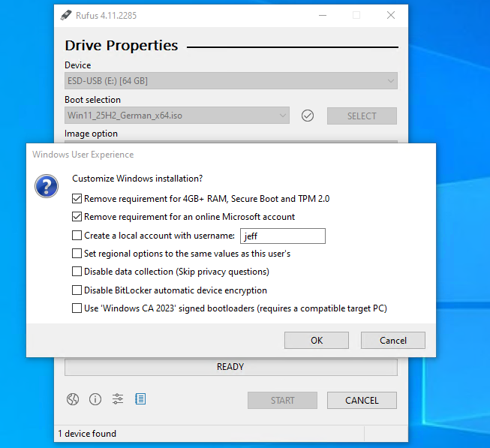Click the Rufus USB icon in title bar
490x448 pixels.
66,15
